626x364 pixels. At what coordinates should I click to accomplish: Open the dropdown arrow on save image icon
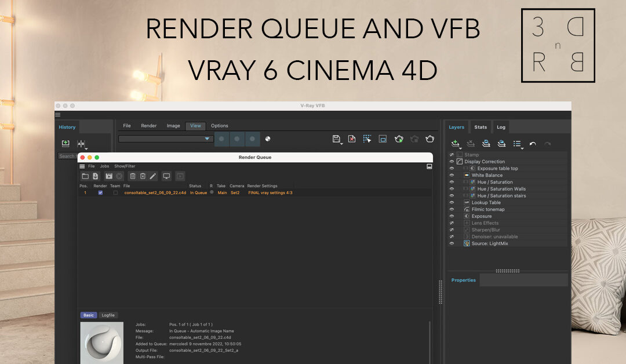coord(342,144)
